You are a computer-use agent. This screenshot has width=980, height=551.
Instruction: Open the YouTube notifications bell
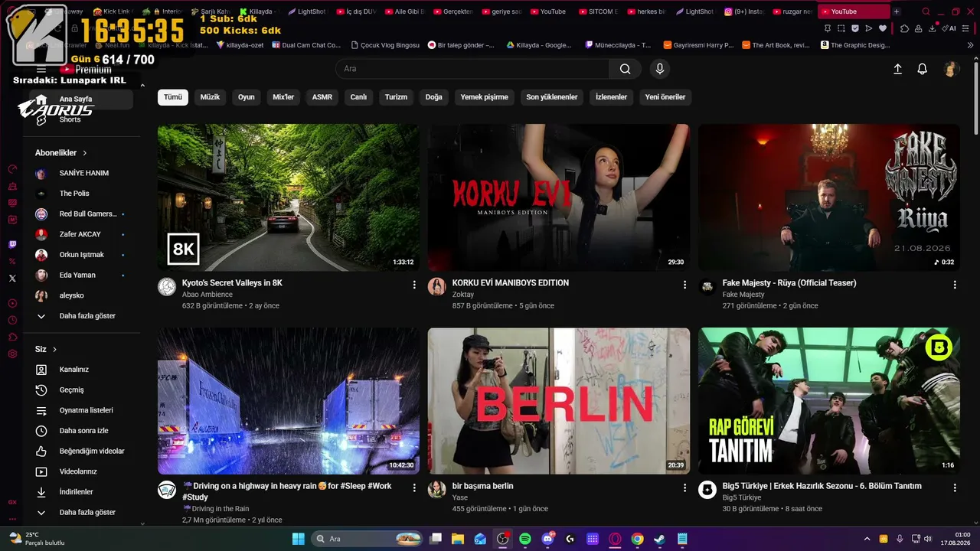[923, 69]
